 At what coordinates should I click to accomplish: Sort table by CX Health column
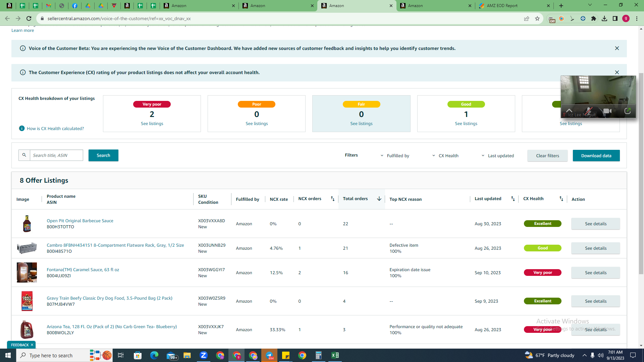(561, 199)
